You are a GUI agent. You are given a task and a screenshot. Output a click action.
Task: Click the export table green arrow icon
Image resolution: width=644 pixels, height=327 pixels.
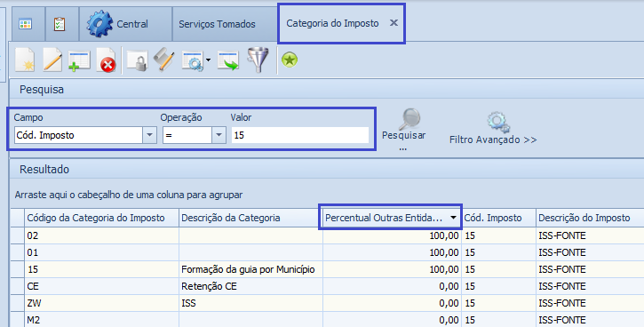point(228,60)
